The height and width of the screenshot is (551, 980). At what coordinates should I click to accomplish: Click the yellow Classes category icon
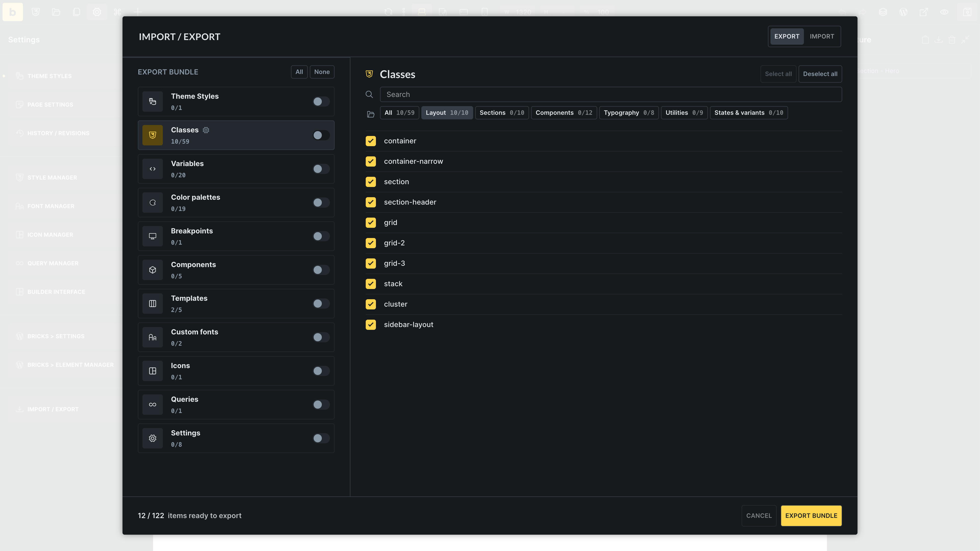(x=153, y=135)
